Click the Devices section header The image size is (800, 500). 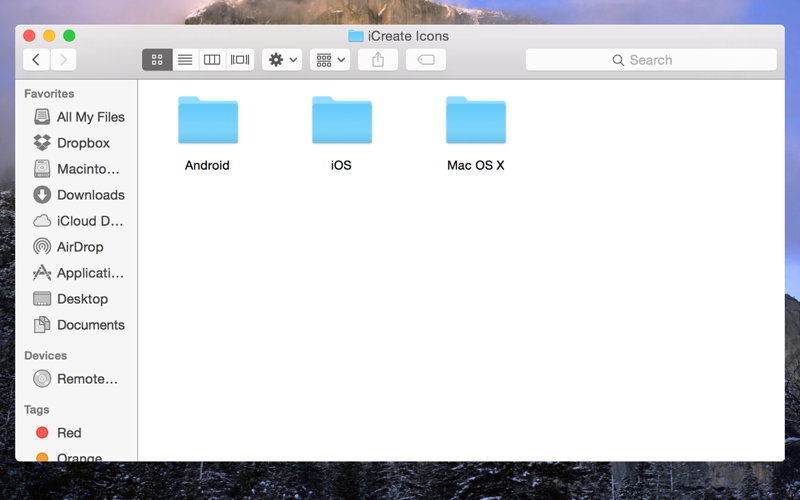click(45, 356)
